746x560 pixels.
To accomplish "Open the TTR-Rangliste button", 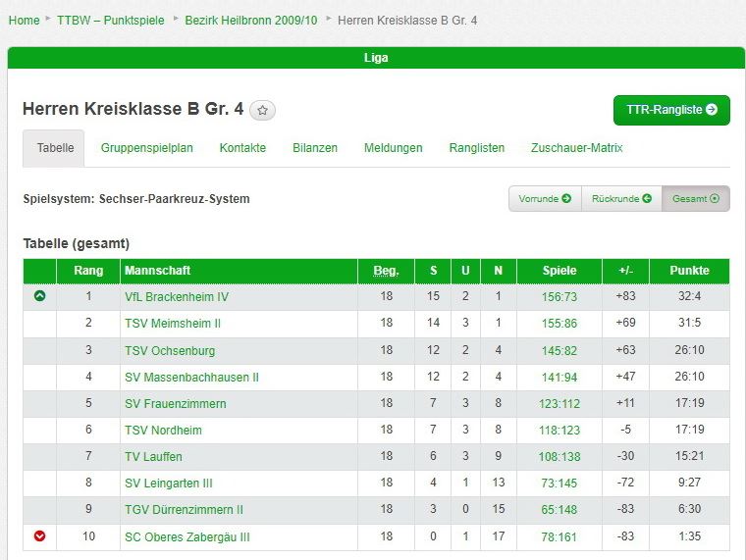I will click(671, 110).
